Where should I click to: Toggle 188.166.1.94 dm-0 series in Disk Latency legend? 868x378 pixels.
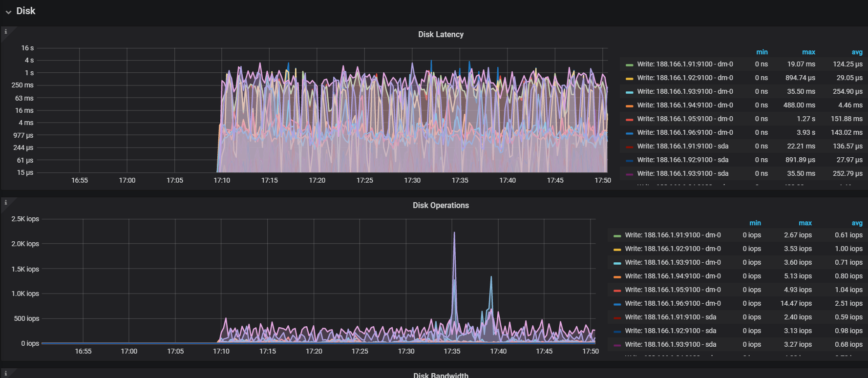[x=685, y=105]
